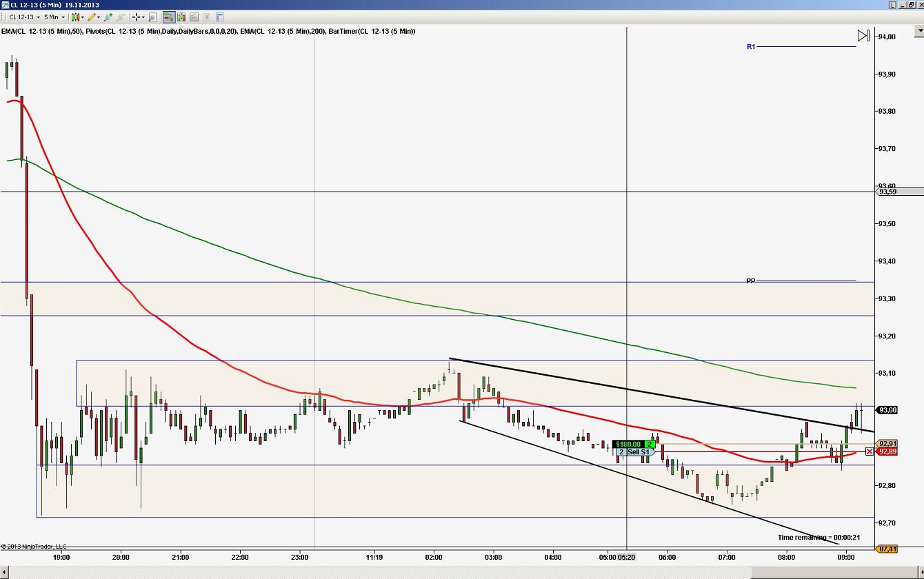This screenshot has width=924, height=579.
Task: Open the CL 12-13 instrument dropdown
Action: (38, 17)
